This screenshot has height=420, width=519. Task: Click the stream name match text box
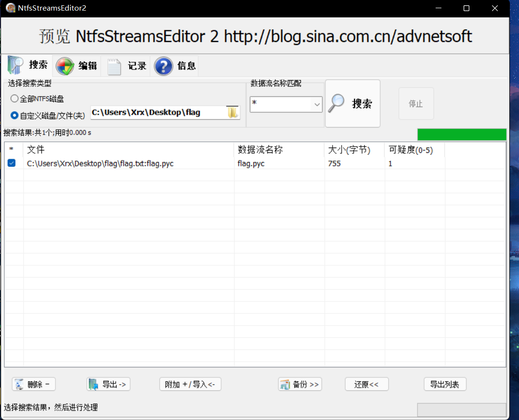(x=281, y=104)
